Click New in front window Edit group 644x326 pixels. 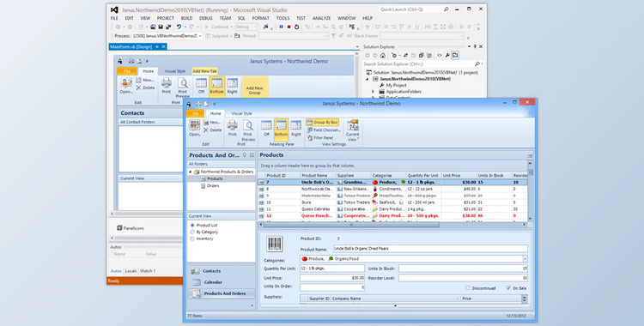tap(212, 123)
